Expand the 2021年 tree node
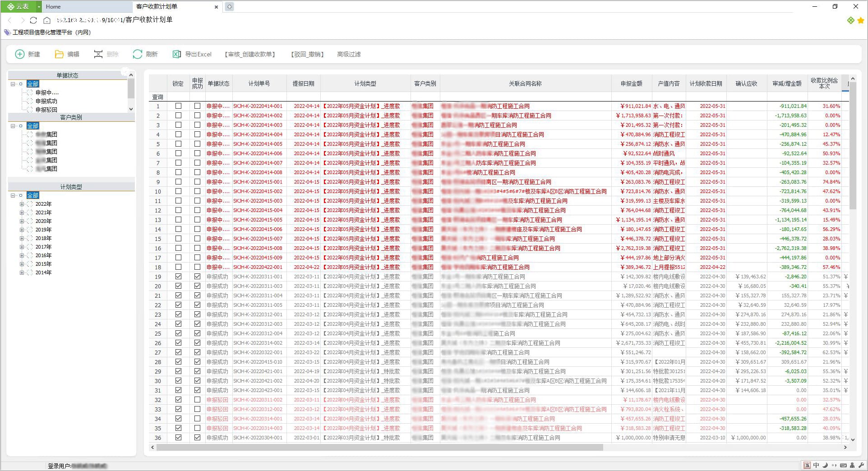The width and height of the screenshot is (868, 471). coord(22,212)
